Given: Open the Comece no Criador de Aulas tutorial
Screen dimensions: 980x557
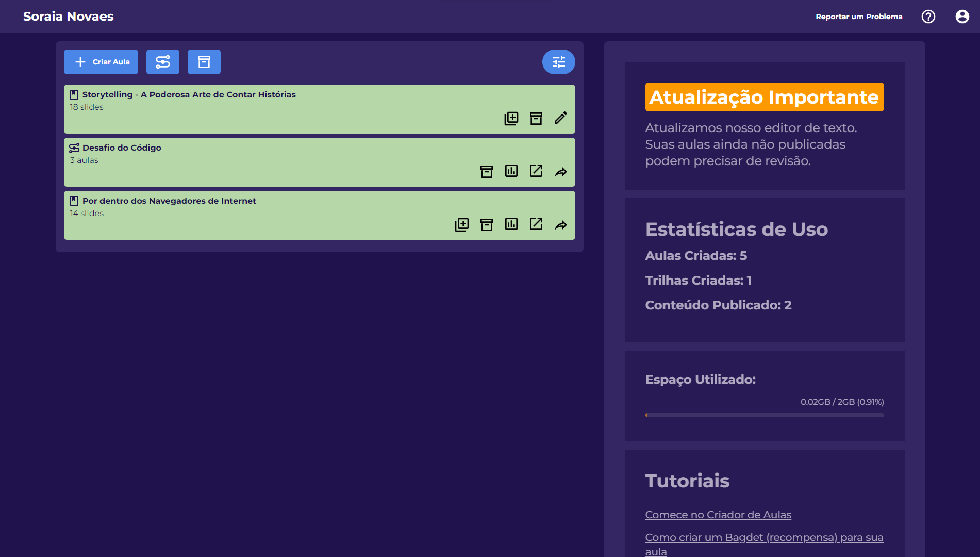Looking at the screenshot, I should [x=718, y=514].
